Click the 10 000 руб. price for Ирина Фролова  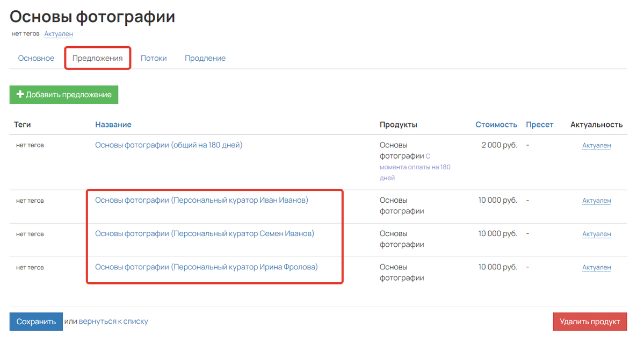tap(498, 267)
